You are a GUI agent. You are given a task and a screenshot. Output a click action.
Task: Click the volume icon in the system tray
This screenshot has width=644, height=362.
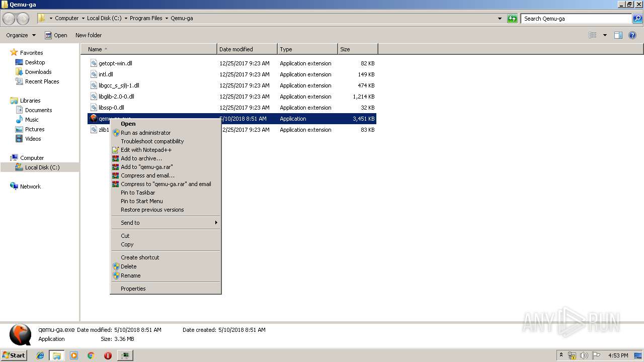[x=584, y=355]
